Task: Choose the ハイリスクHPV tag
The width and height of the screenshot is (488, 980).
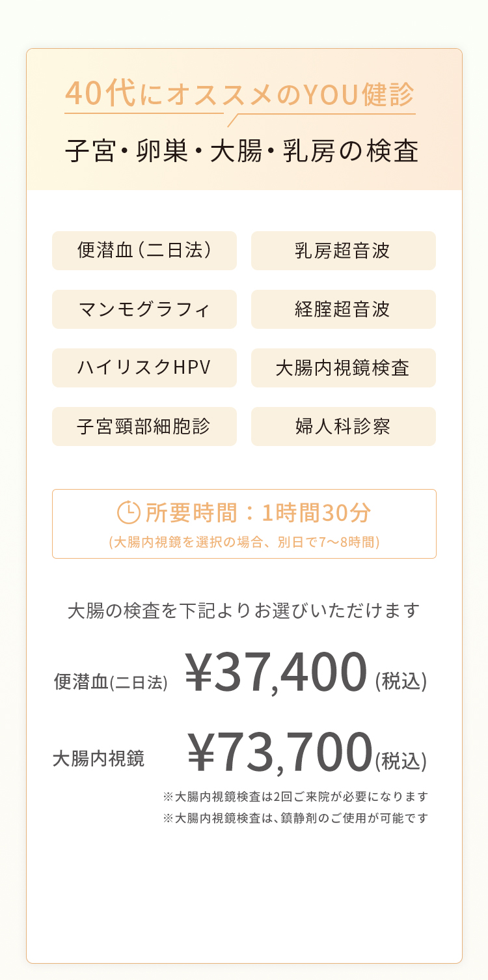Action: [144, 368]
